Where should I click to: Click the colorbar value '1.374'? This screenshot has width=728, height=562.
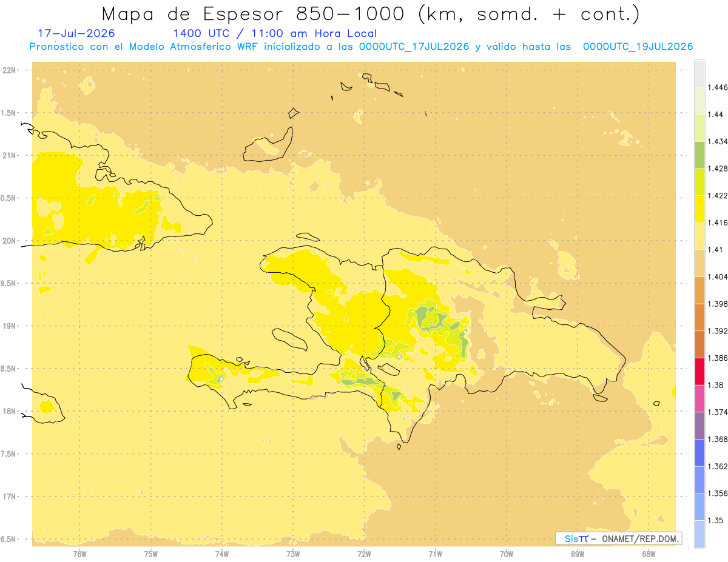718,412
